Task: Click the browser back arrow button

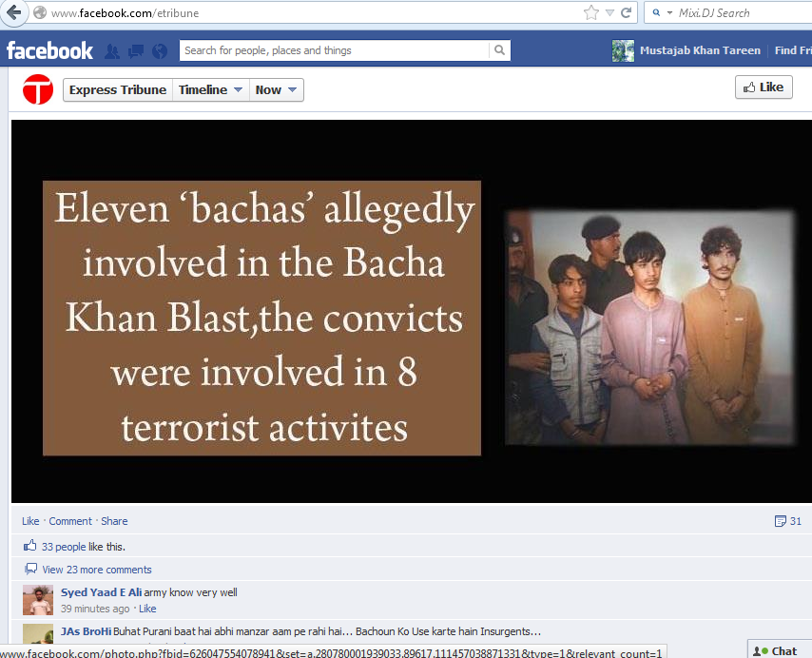Action: click(x=13, y=12)
